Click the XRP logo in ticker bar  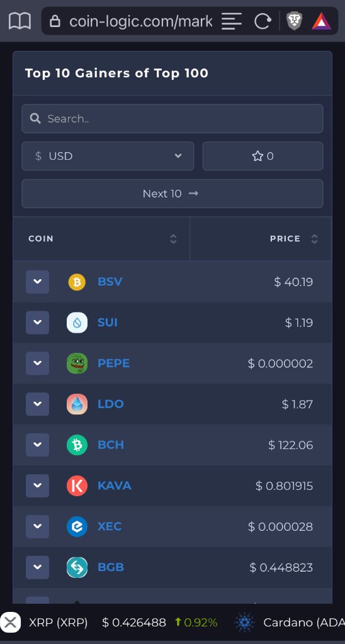(10, 623)
